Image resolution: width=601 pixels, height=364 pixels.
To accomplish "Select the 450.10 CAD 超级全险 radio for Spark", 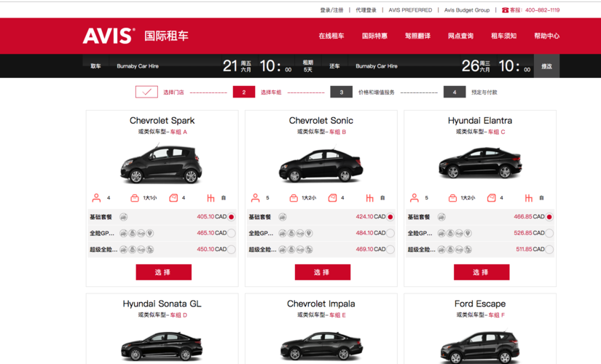I will point(232,250).
